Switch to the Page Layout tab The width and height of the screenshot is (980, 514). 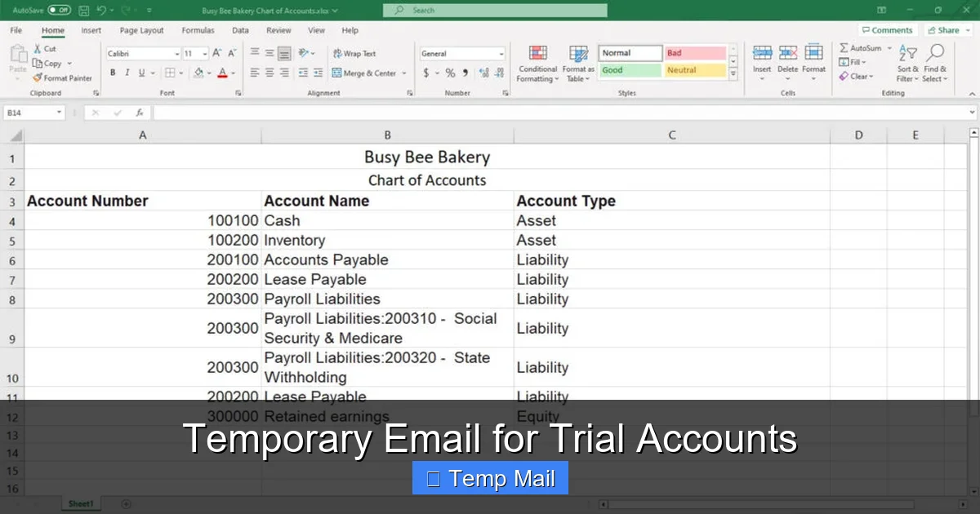[141, 30]
